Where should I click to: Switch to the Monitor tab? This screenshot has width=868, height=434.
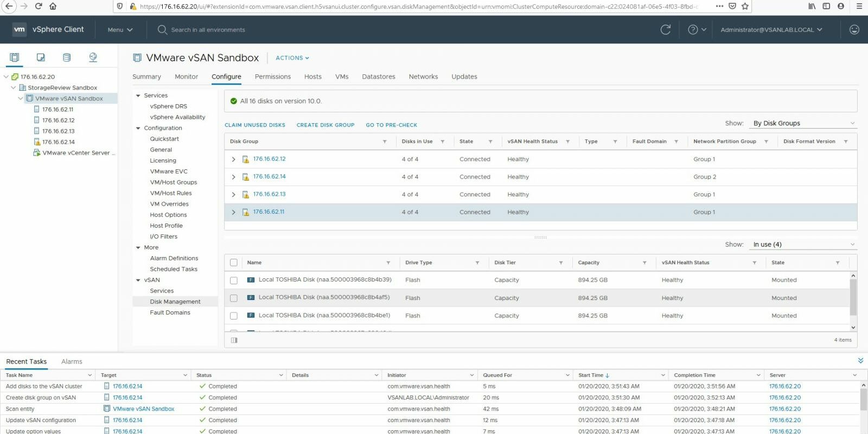[186, 76]
